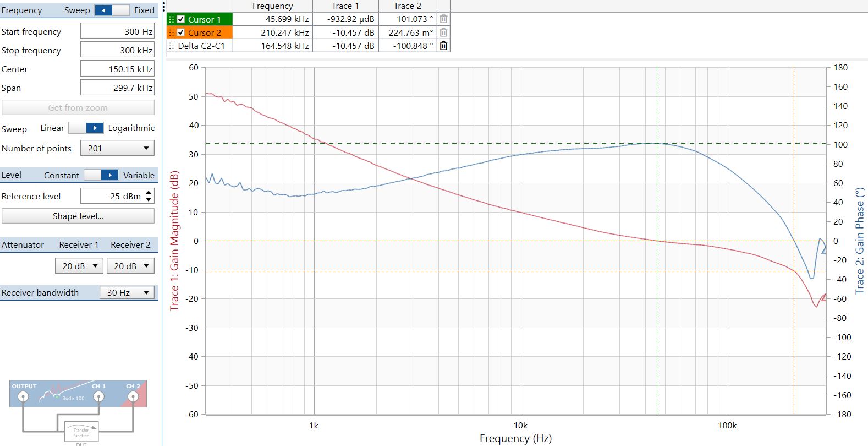Click Delta Trace 2 value -100.848 °
The image size is (868, 446).
(413, 46)
